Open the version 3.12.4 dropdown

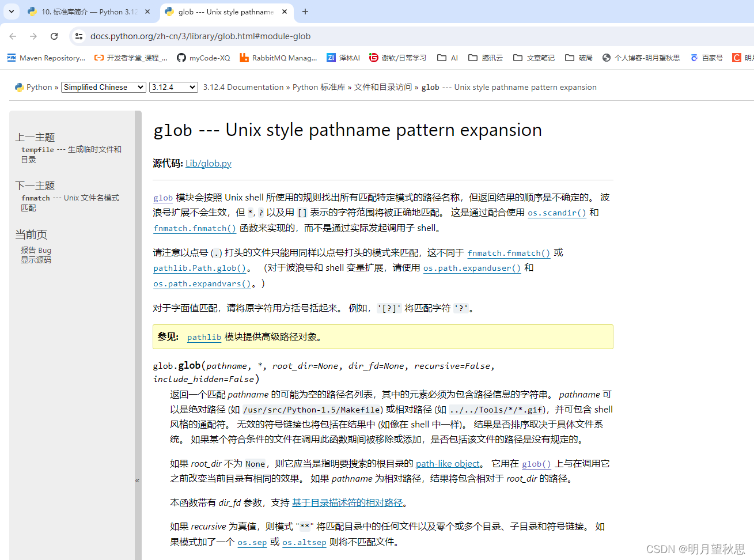[x=173, y=87]
